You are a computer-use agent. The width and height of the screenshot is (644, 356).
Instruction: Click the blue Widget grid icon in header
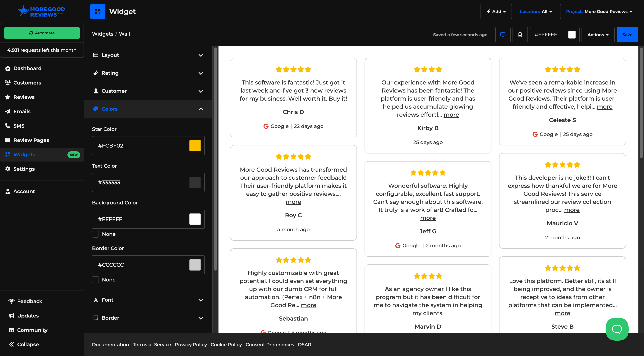pyautogui.click(x=98, y=11)
